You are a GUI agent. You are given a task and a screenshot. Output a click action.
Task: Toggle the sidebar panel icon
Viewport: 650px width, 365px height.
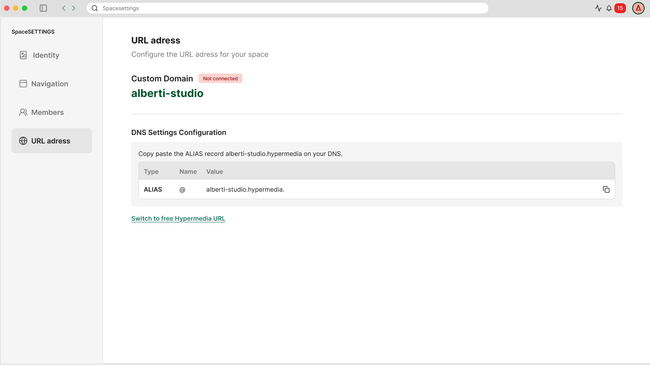(43, 8)
